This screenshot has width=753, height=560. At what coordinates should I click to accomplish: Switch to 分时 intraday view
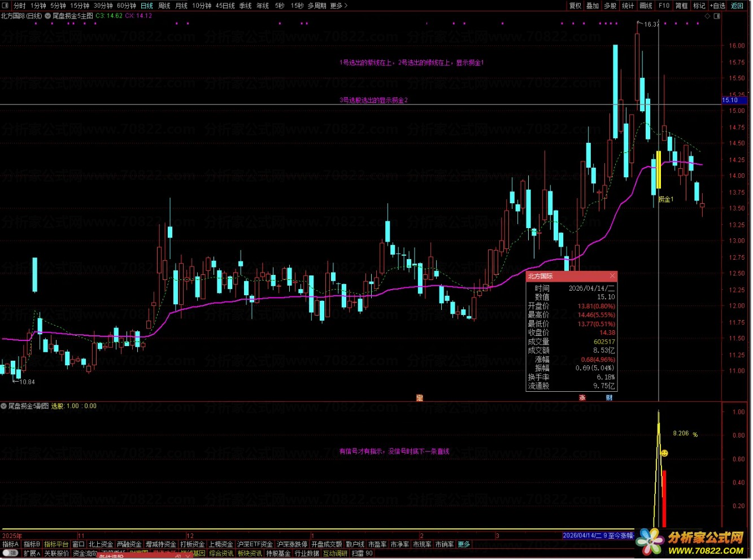pos(20,6)
